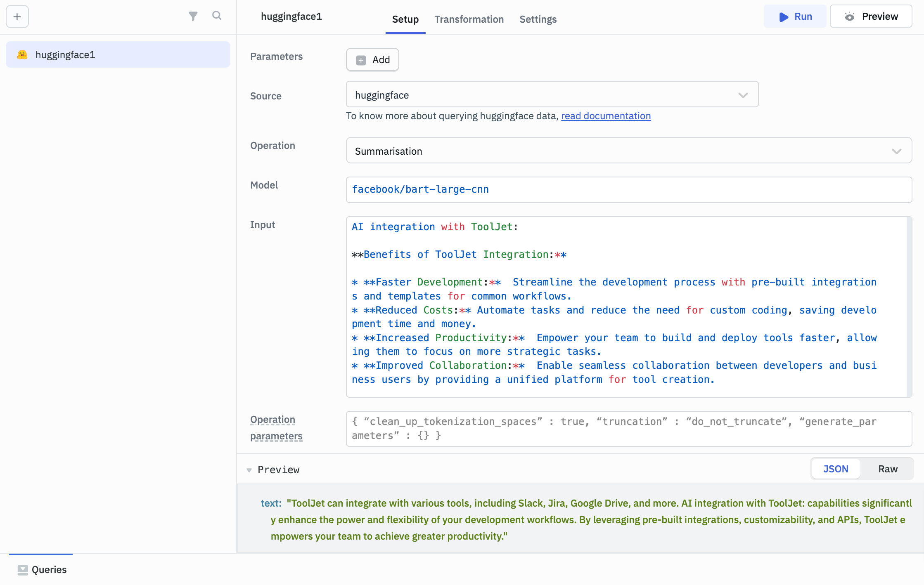Screen dimensions: 924x585
Task: Collapse the Preview section triangle
Action: click(x=249, y=470)
